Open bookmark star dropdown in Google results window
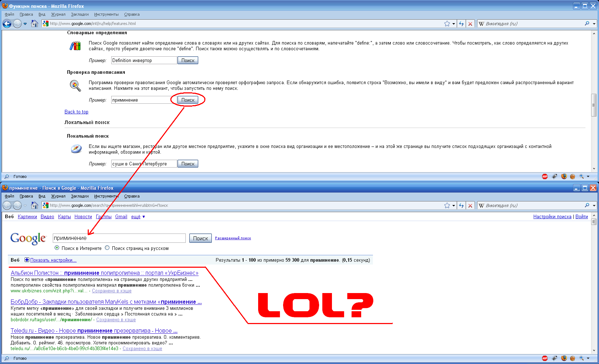Screen dimensions: 599x364 (x=454, y=206)
